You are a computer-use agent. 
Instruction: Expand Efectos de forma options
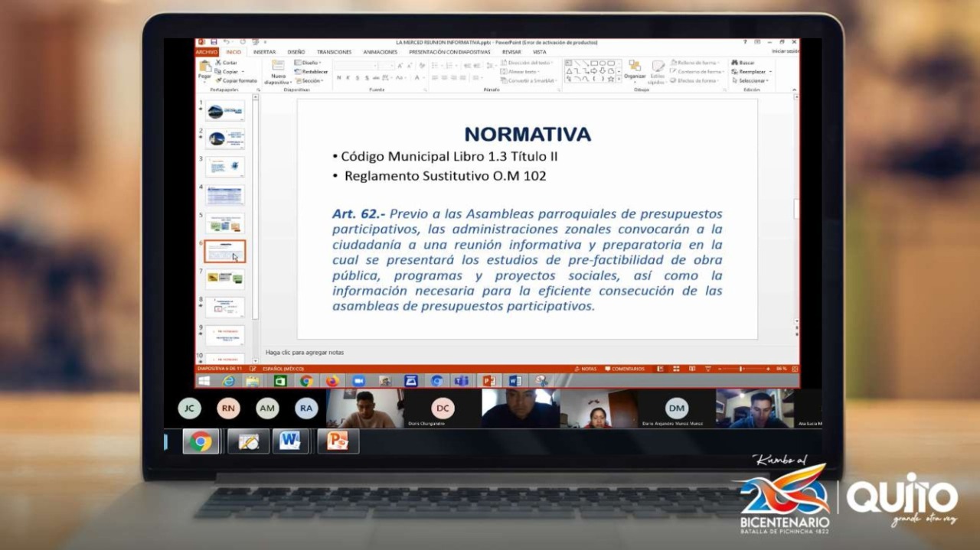pos(695,80)
